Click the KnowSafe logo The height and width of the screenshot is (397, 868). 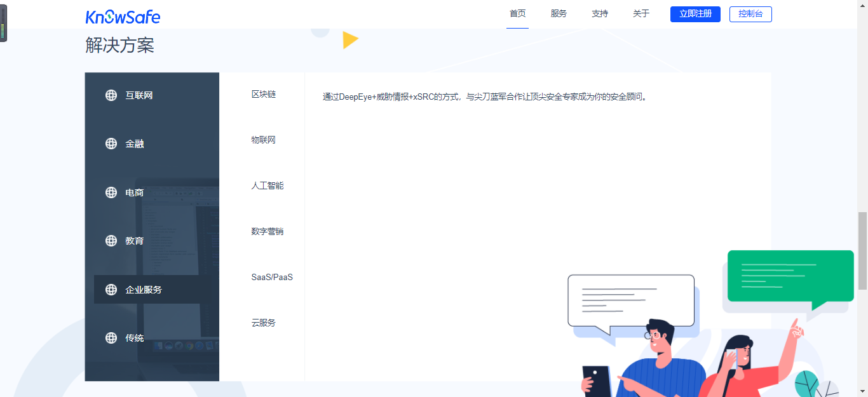click(123, 17)
